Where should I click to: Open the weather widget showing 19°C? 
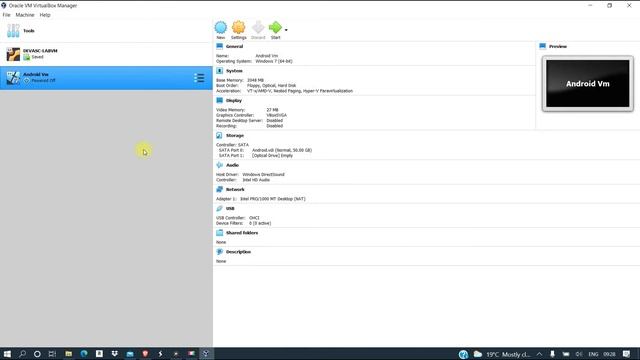[x=502, y=354]
